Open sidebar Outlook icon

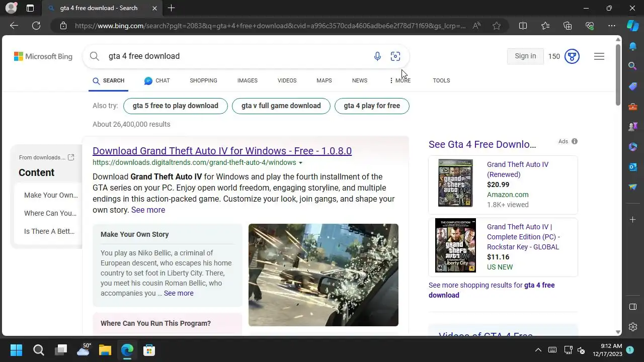coord(633,166)
